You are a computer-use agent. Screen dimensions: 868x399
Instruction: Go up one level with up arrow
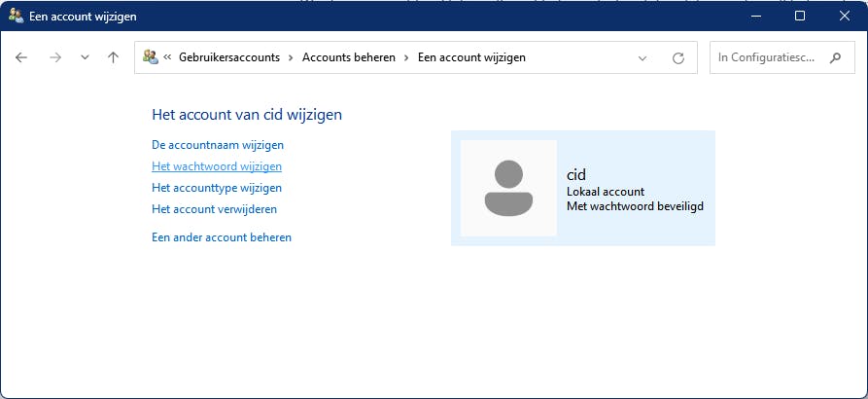coord(113,57)
